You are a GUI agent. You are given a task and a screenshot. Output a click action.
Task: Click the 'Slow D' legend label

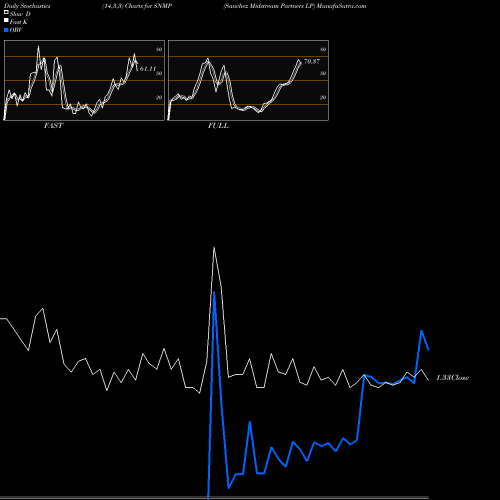click(20, 14)
